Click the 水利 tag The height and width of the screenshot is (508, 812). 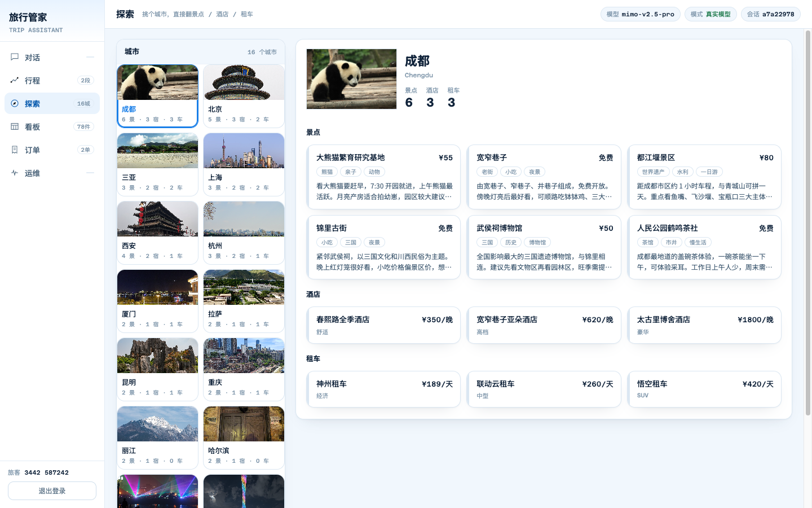pyautogui.click(x=683, y=172)
